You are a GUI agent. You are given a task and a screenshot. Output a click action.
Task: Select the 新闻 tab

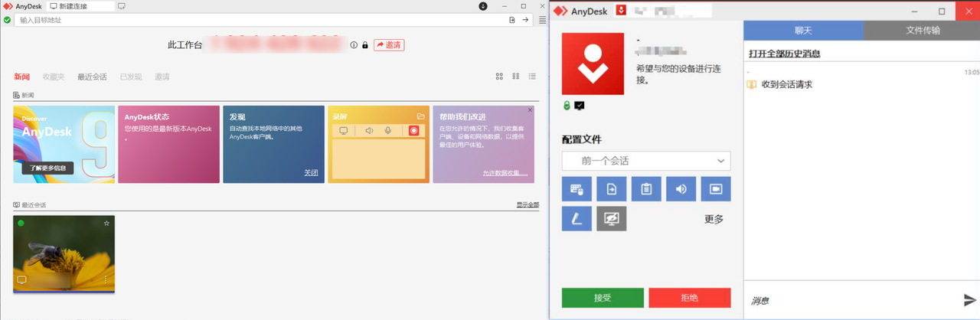[22, 77]
